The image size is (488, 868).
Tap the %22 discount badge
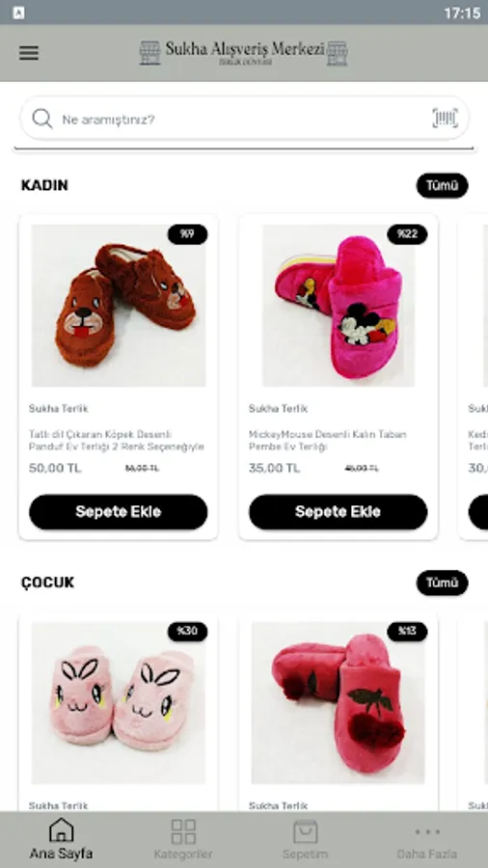coord(407,234)
